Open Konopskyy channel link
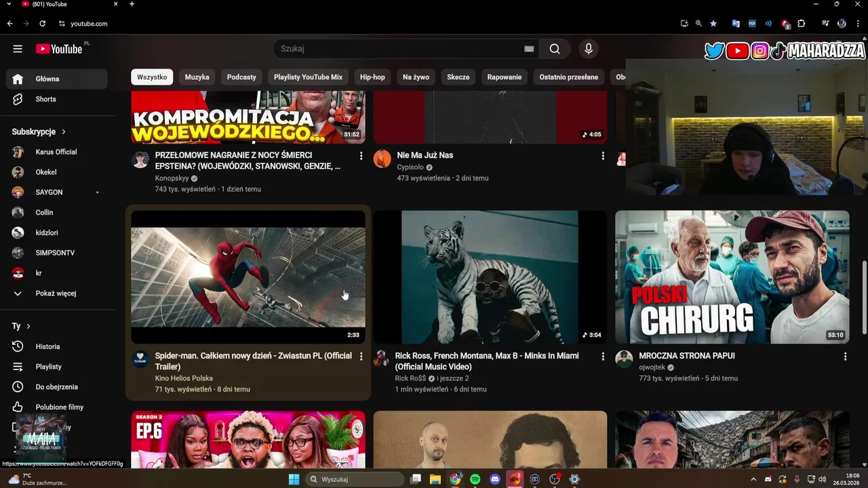The image size is (868, 488). (x=172, y=178)
